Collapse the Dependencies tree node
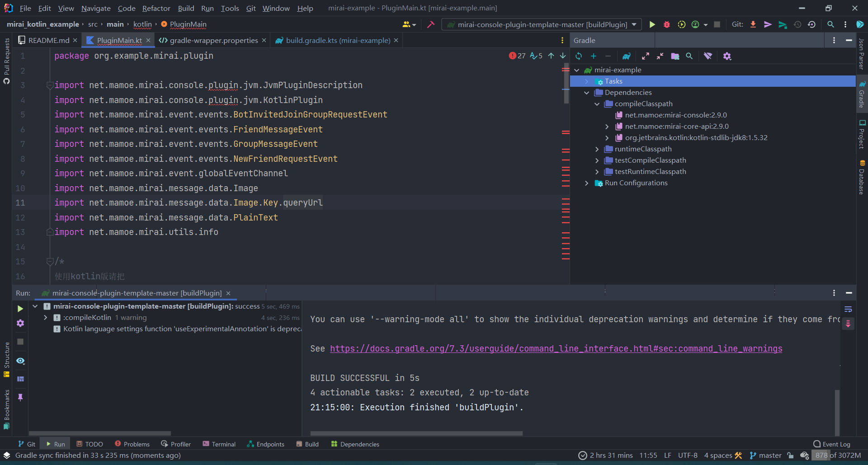The image size is (868, 465). coord(586,92)
